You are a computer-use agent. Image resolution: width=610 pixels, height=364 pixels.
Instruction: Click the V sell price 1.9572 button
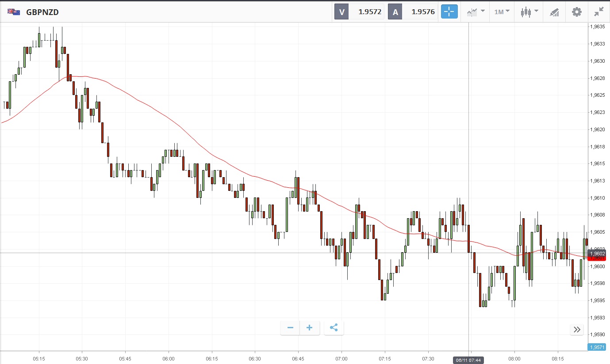[359, 12]
